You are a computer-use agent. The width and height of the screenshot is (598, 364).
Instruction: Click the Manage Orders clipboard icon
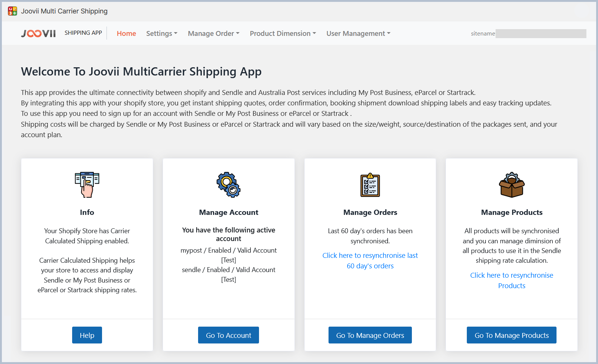tap(370, 185)
